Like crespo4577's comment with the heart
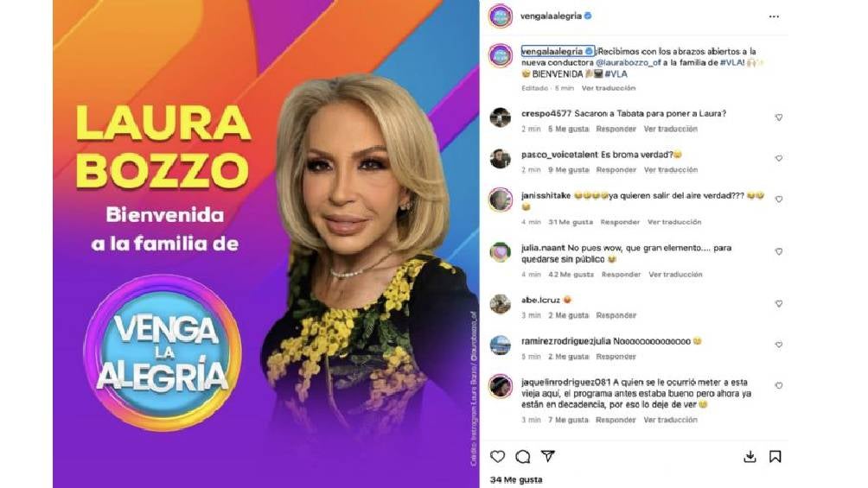Image resolution: width=868 pixels, height=488 pixels. (x=778, y=117)
